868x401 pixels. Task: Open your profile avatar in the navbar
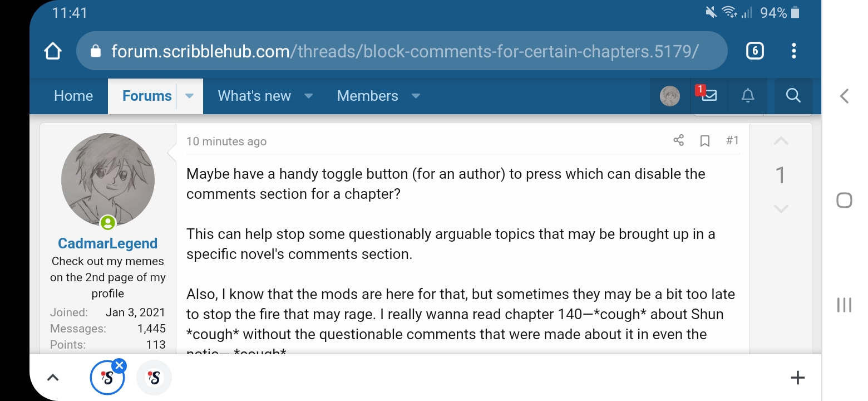pyautogui.click(x=669, y=96)
